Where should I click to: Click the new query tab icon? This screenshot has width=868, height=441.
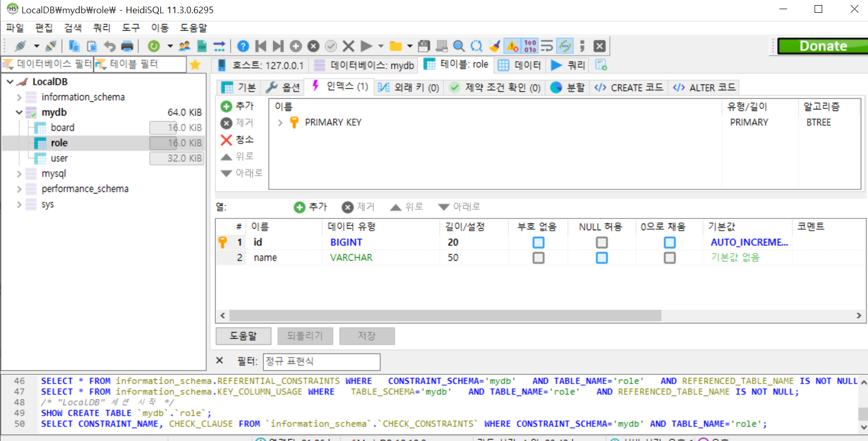click(x=601, y=65)
